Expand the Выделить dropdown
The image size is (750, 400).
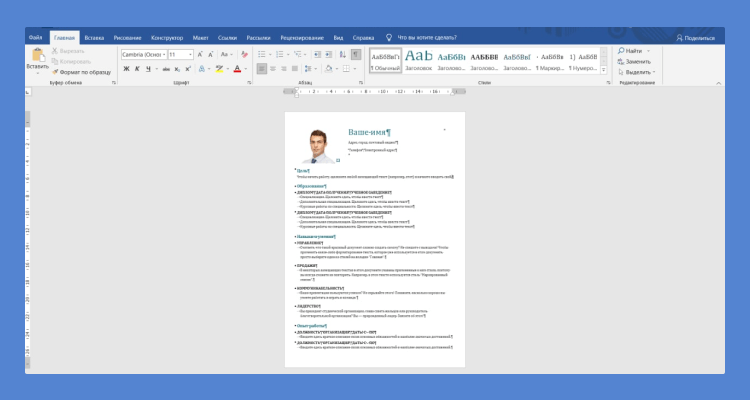click(x=638, y=72)
